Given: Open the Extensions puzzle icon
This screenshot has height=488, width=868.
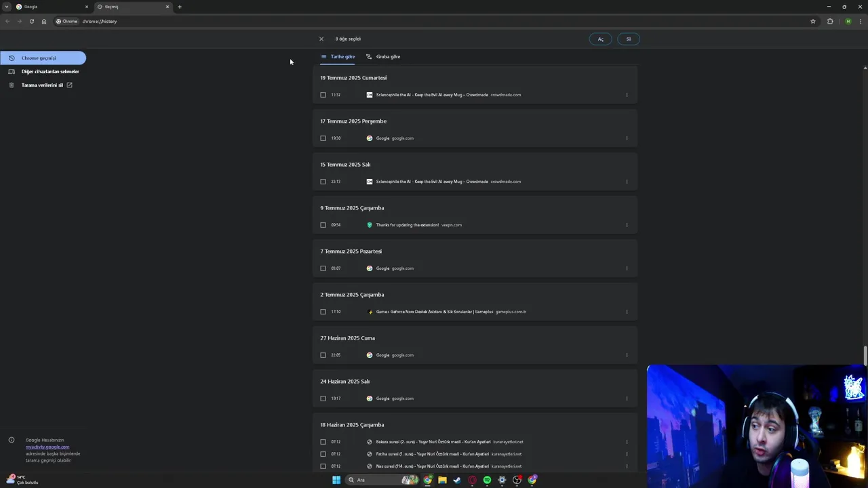Looking at the screenshot, I should (830, 21).
